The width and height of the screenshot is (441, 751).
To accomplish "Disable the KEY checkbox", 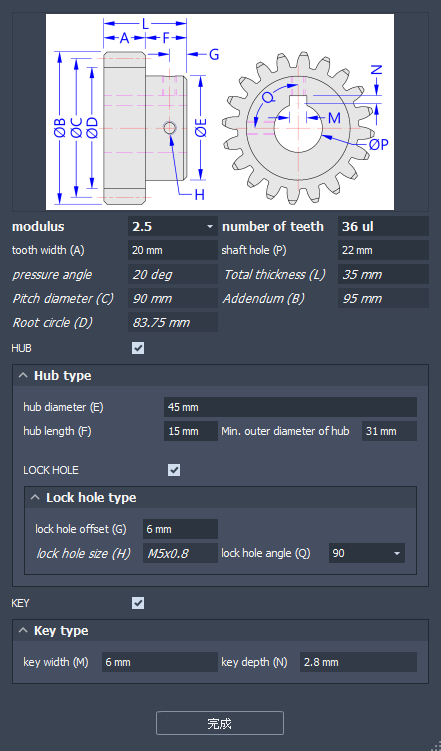I will [138, 603].
